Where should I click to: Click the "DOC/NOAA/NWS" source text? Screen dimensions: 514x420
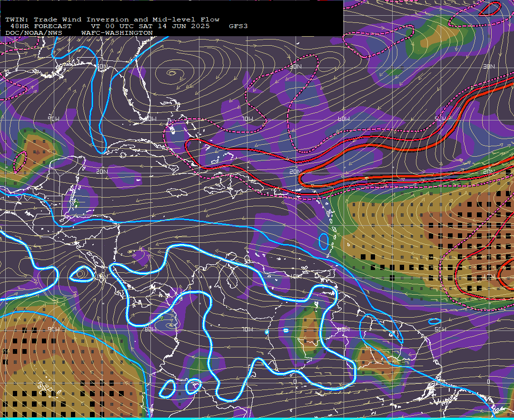[34, 33]
